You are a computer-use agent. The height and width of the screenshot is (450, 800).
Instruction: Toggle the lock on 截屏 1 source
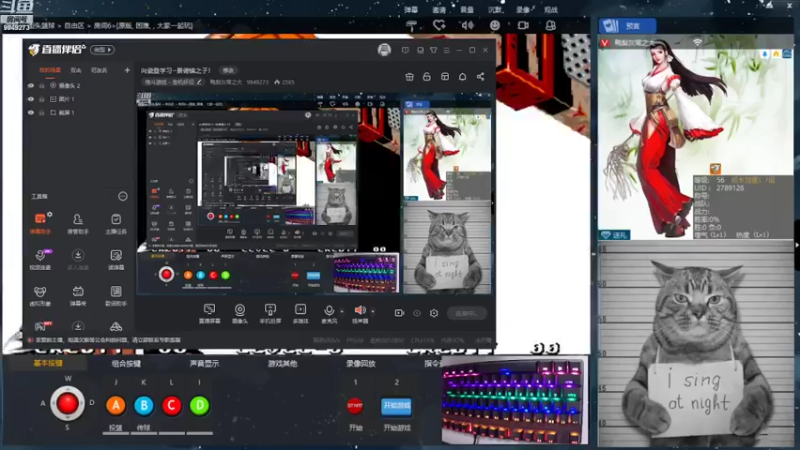(x=42, y=112)
